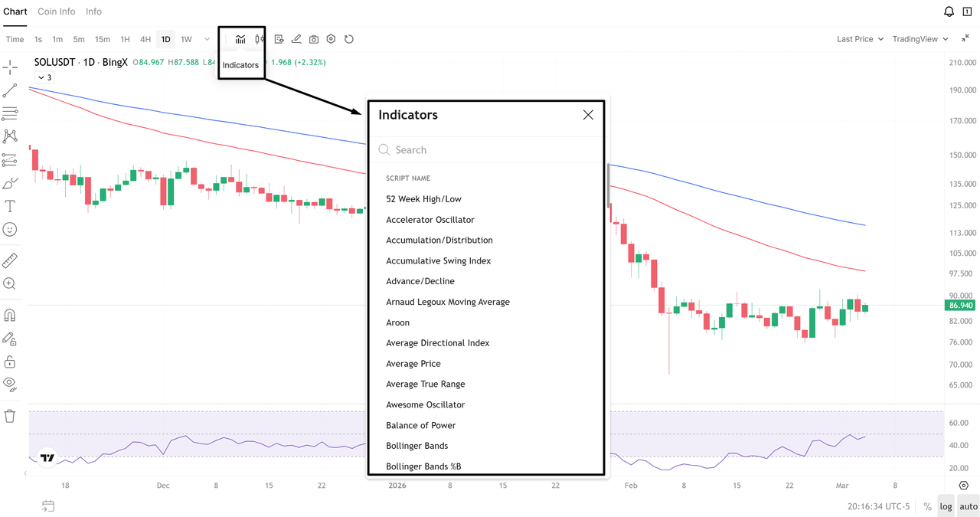Toggle log scale on price axis
Image resolution: width=980 pixels, height=517 pixels.
tap(946, 506)
